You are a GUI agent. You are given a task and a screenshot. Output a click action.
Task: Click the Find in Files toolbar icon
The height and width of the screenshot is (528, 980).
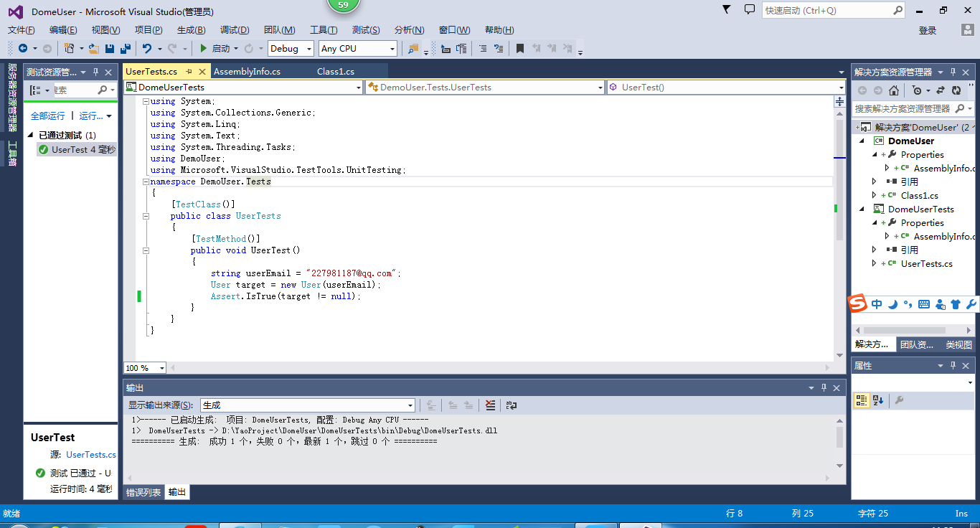tap(413, 49)
